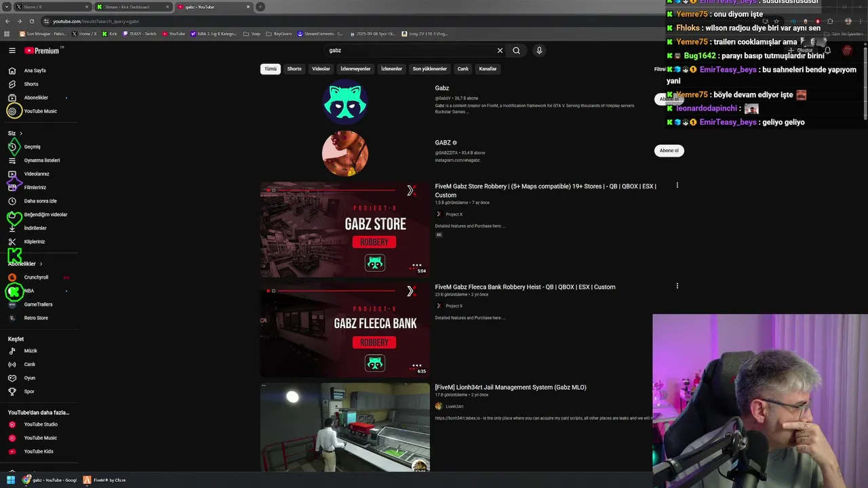Click into the YouTube search field

pos(410,51)
